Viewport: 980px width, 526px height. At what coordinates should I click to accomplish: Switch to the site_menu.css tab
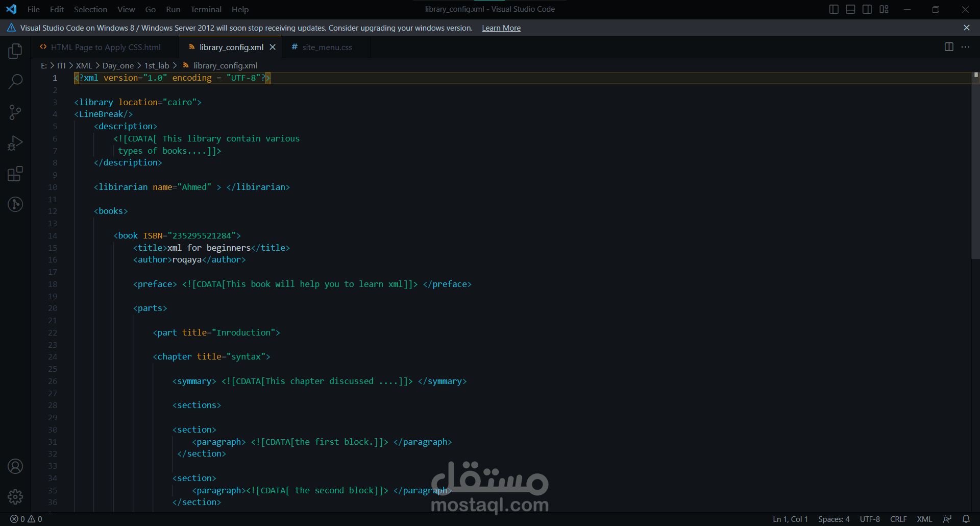327,47
